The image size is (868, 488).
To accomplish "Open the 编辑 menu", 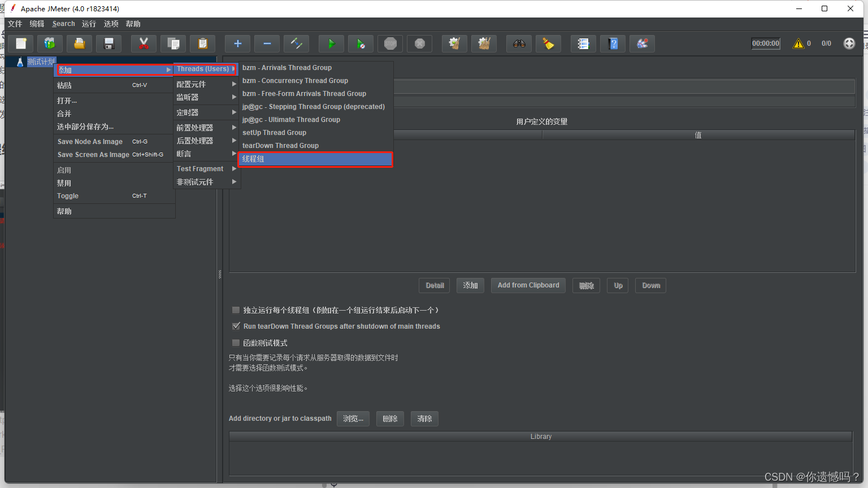I will tap(37, 24).
